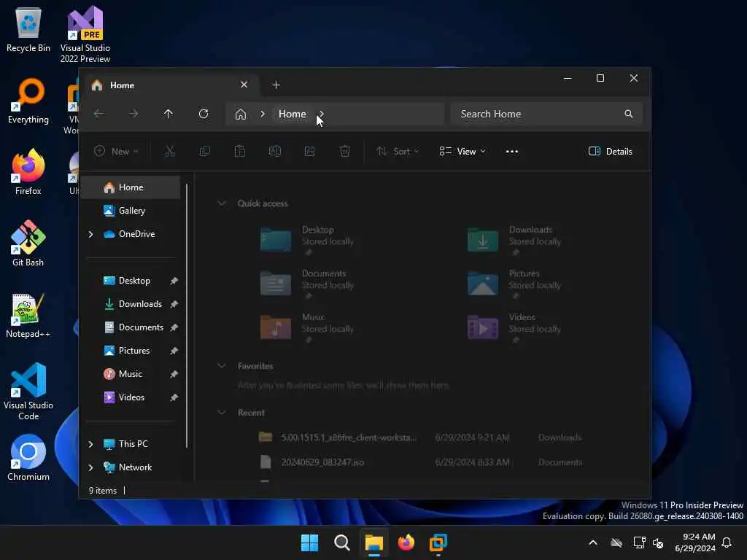Click pin icon next to Videos
Screen dimensions: 747x560
click(174, 397)
